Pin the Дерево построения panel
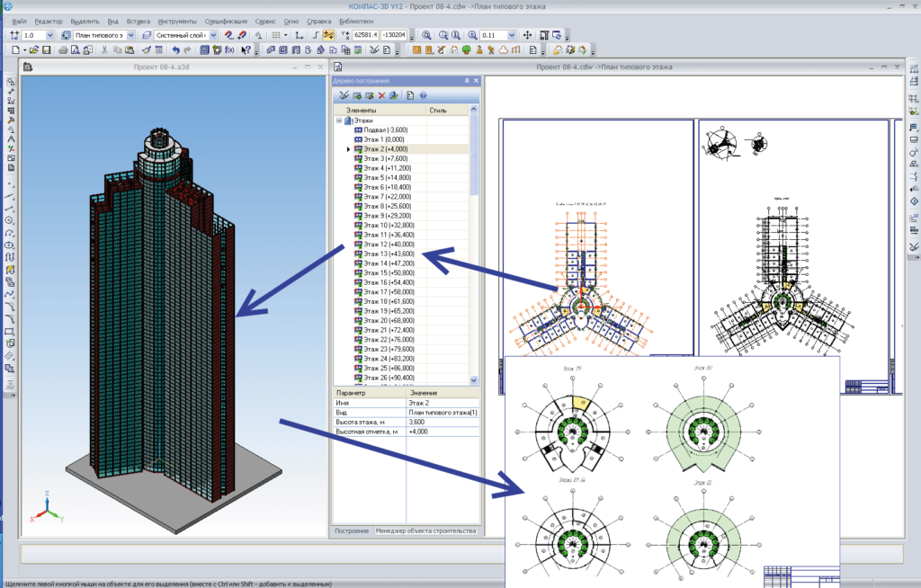This screenshot has width=921, height=588. tap(467, 80)
